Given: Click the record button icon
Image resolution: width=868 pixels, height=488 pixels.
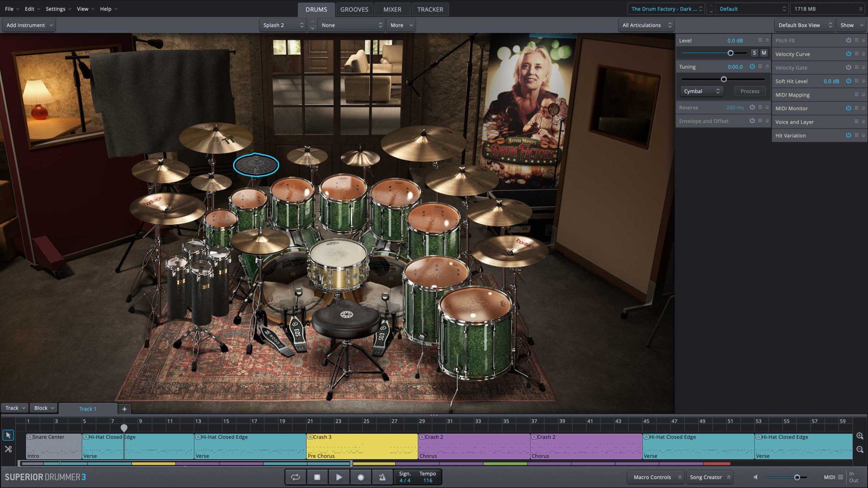Looking at the screenshot, I should (361, 477).
